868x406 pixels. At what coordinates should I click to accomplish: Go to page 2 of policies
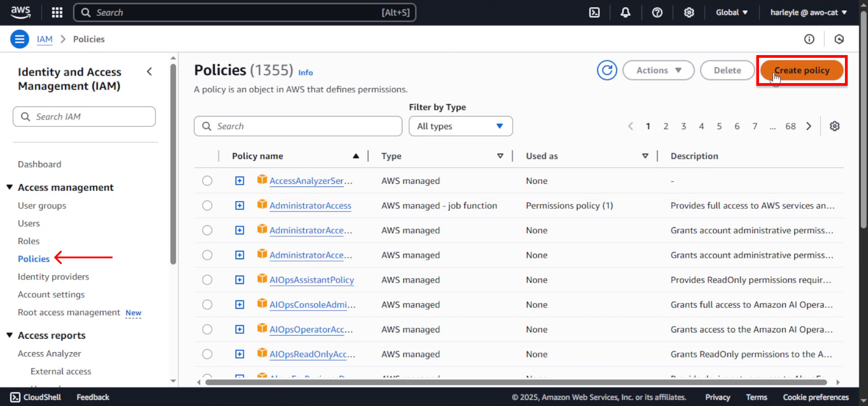pos(665,126)
